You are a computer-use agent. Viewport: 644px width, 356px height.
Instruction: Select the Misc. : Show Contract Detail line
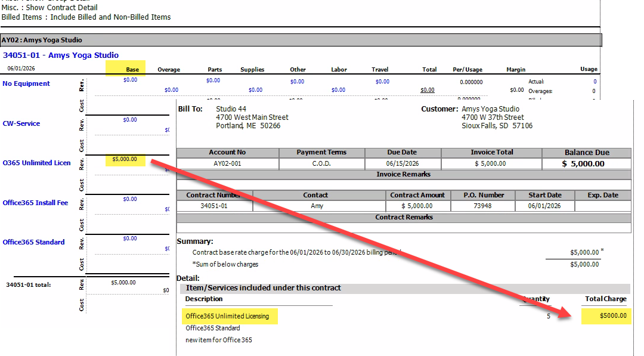[49, 7]
